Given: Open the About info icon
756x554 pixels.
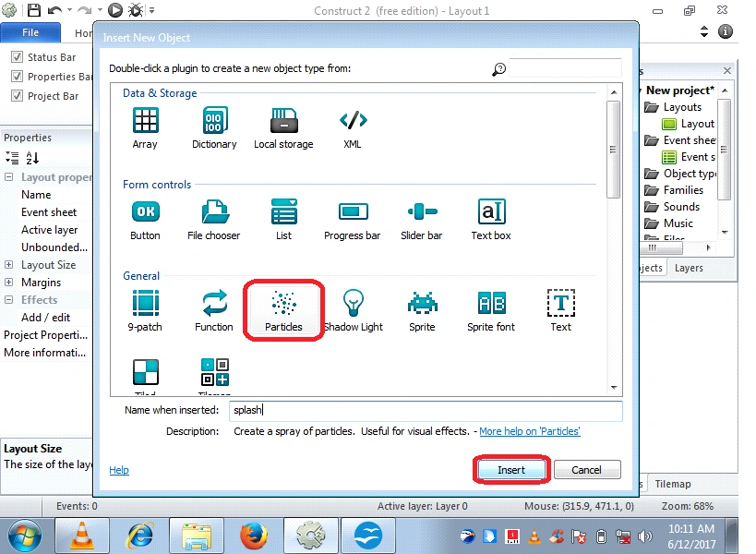Looking at the screenshot, I should 726,31.
